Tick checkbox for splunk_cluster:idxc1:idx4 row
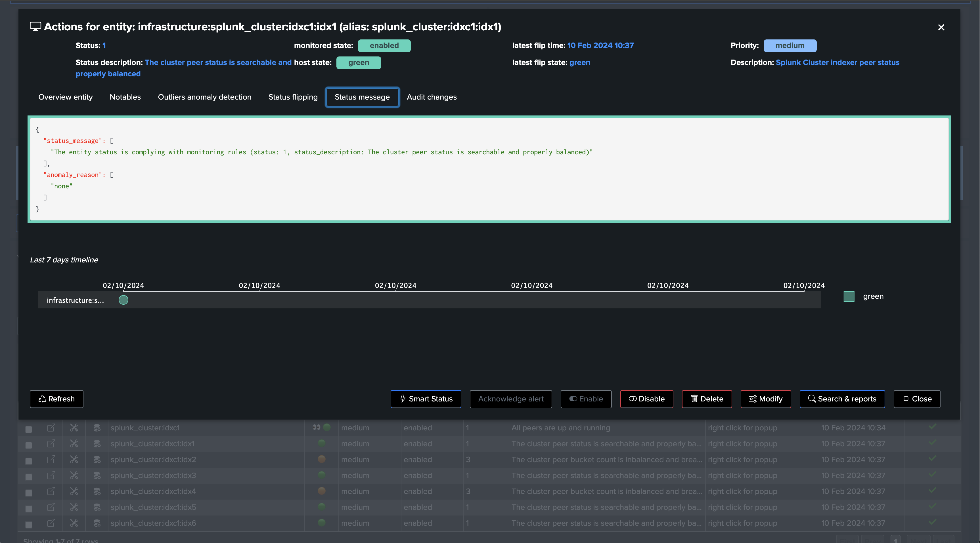 pos(29,493)
